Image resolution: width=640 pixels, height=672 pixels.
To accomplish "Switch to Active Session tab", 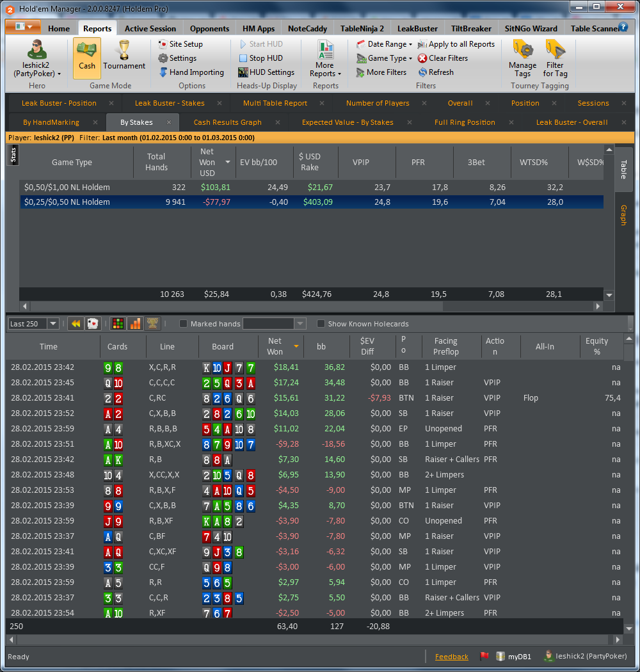I will click(150, 28).
